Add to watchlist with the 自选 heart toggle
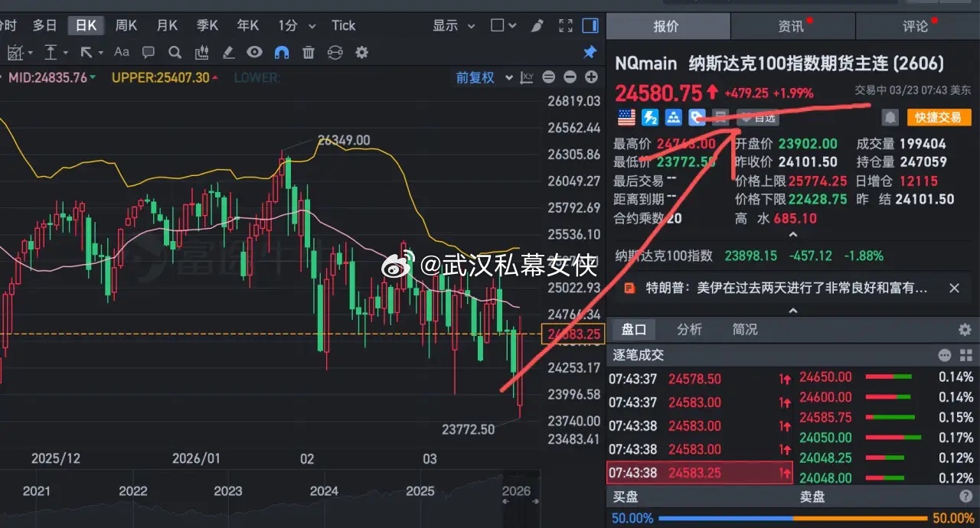The height and width of the screenshot is (528, 980). [756, 117]
